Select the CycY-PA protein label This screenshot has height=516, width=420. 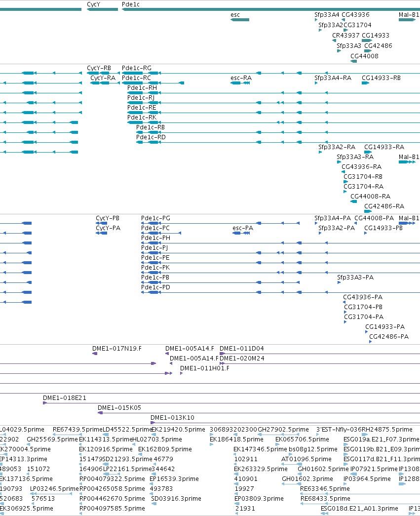pyautogui.click(x=108, y=228)
